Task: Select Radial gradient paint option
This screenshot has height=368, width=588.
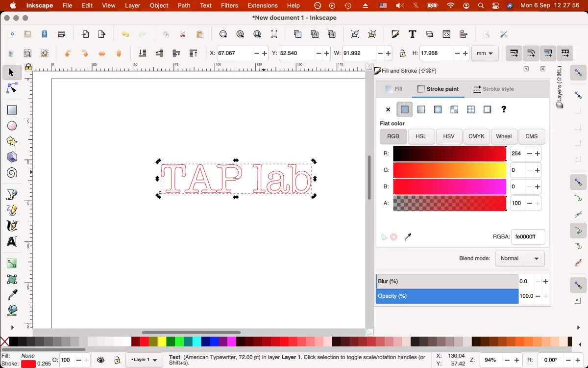Action: click(438, 110)
